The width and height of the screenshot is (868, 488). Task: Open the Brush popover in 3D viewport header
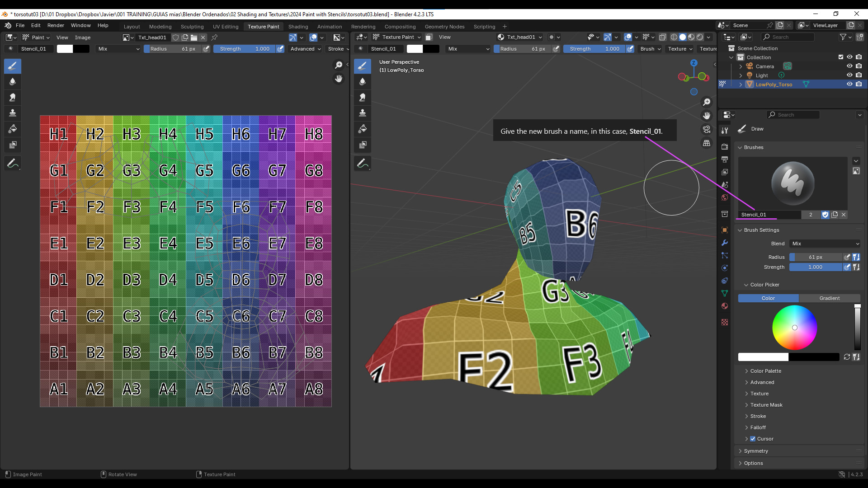(x=650, y=49)
